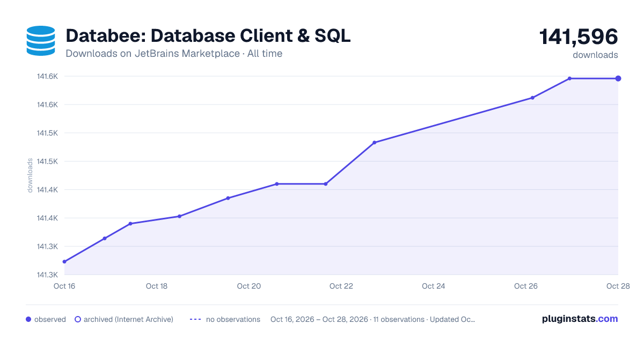Click the hollow circle icon beside 'archived'

(x=77, y=319)
